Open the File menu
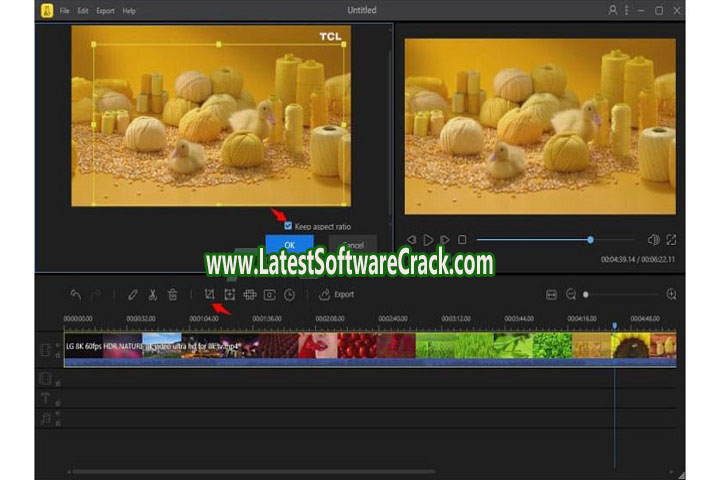720x480 pixels. pos(65,10)
